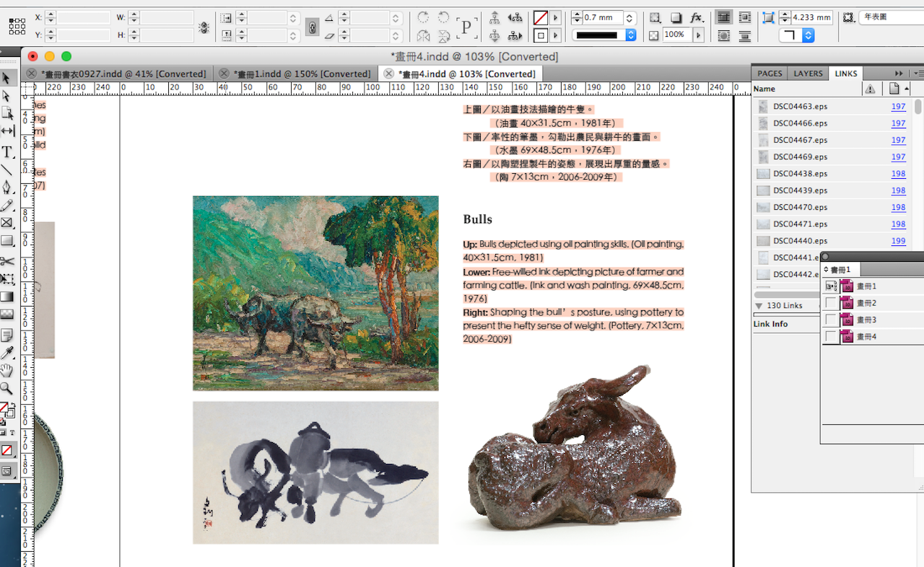Pick the Eyedropper tool

[6, 353]
